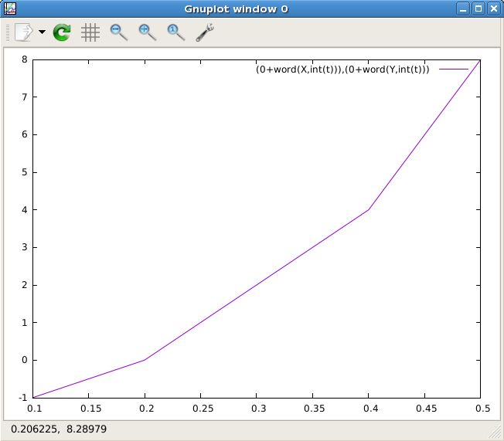Image resolution: width=504 pixels, height=441 pixels.
Task: Toggle the grid icon in toolbar
Action: tap(90, 32)
